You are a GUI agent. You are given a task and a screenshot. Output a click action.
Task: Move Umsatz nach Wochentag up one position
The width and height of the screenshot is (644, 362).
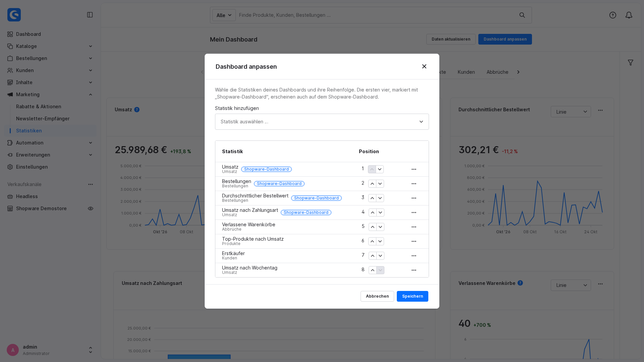coord(372,270)
